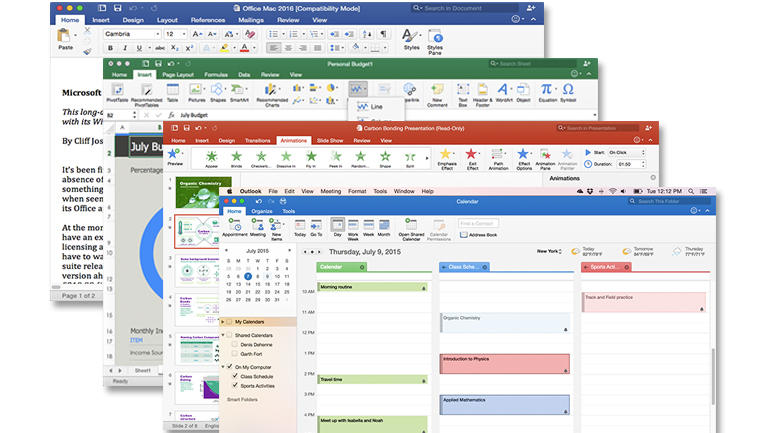
Task: Go to previous month in mini calendar
Action: coord(226,250)
